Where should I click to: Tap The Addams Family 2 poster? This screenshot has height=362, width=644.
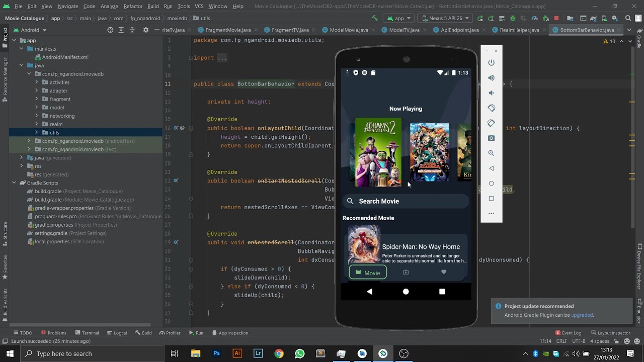pyautogui.click(x=378, y=152)
